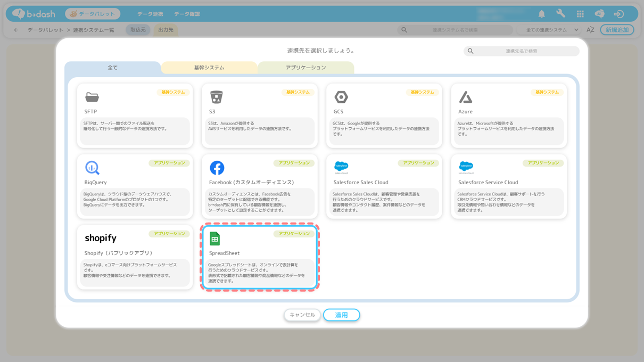Click 基幹システム badge on SFTP card
Screen dimensions: 644x362
173,92
